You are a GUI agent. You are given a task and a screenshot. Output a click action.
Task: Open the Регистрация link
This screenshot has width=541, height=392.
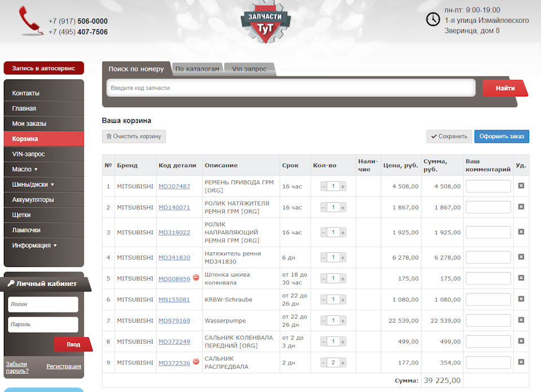click(64, 366)
